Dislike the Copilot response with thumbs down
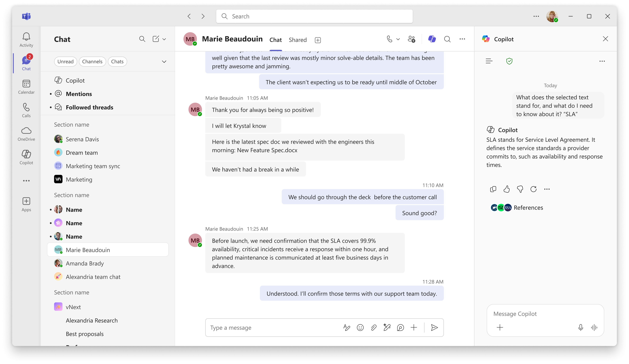Screen dimensions: 629x364 click(520, 189)
